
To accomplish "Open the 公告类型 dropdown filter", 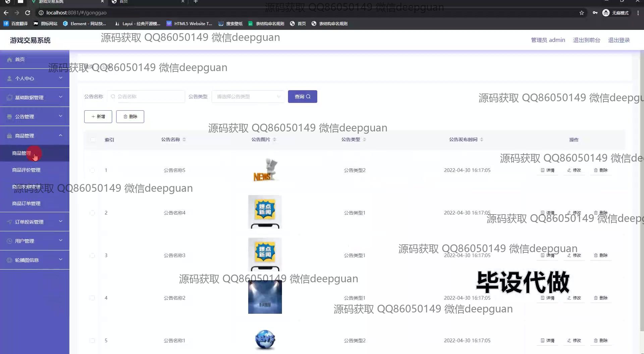I will pos(248,97).
